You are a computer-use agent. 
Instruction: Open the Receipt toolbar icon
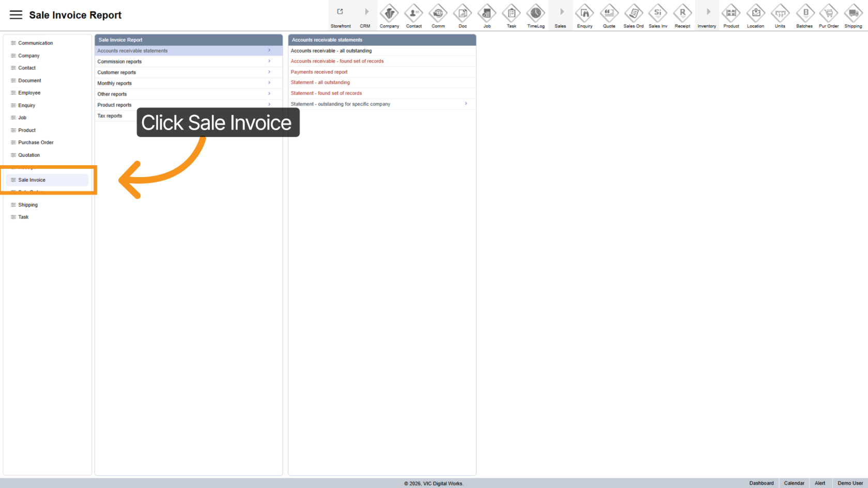click(x=682, y=13)
